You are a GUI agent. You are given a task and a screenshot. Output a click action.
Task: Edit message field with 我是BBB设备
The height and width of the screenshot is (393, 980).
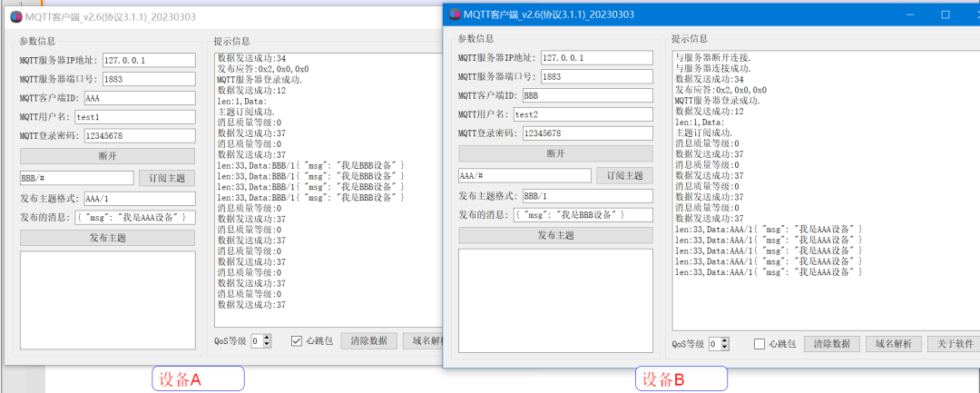[x=583, y=215]
